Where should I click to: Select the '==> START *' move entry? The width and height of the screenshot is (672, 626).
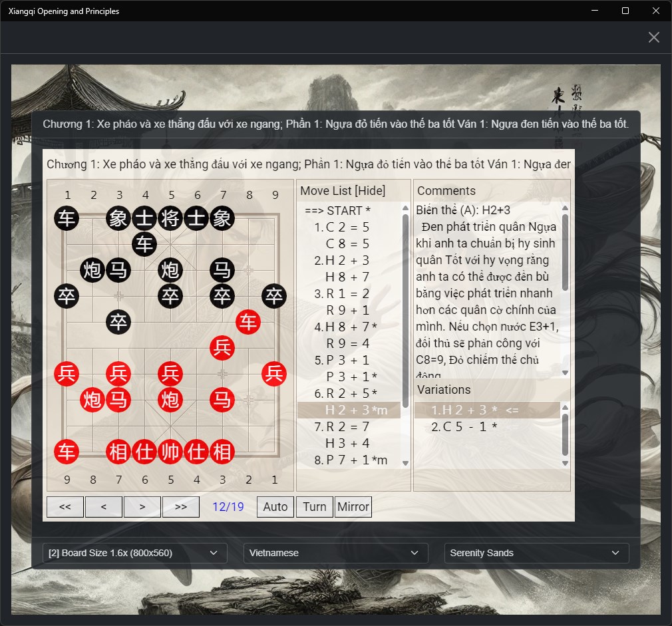(x=349, y=210)
